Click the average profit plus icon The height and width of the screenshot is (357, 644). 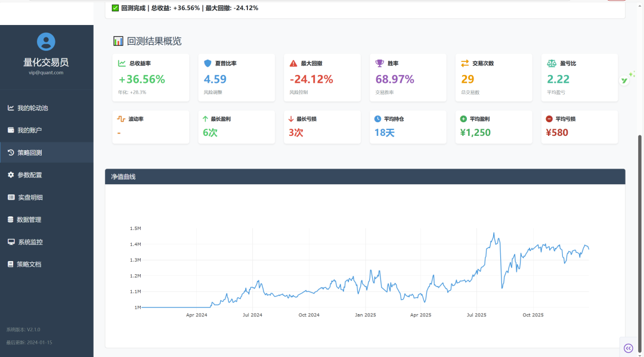(x=464, y=119)
